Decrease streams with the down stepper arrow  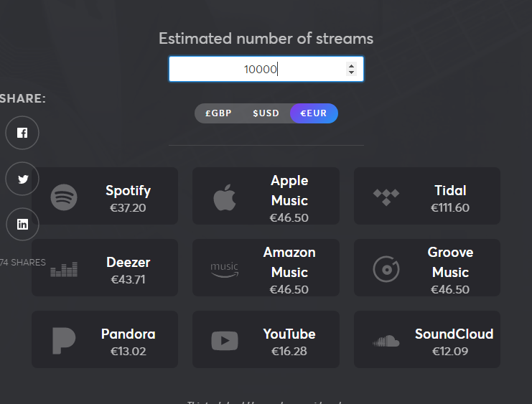pos(352,72)
